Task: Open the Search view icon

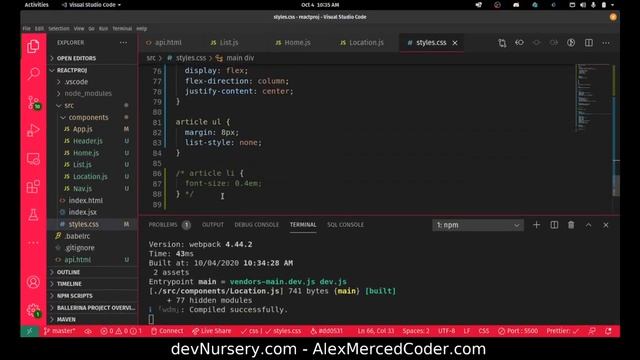Action: tap(33, 74)
